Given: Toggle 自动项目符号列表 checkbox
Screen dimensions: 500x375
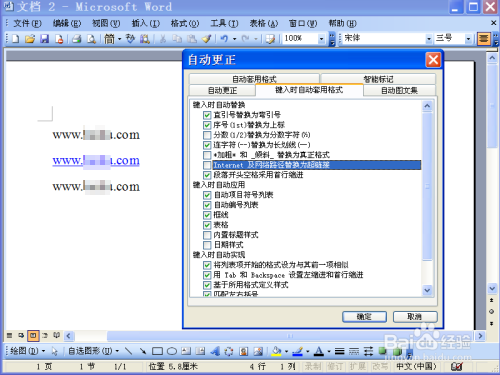Looking at the screenshot, I should pyautogui.click(x=207, y=195).
